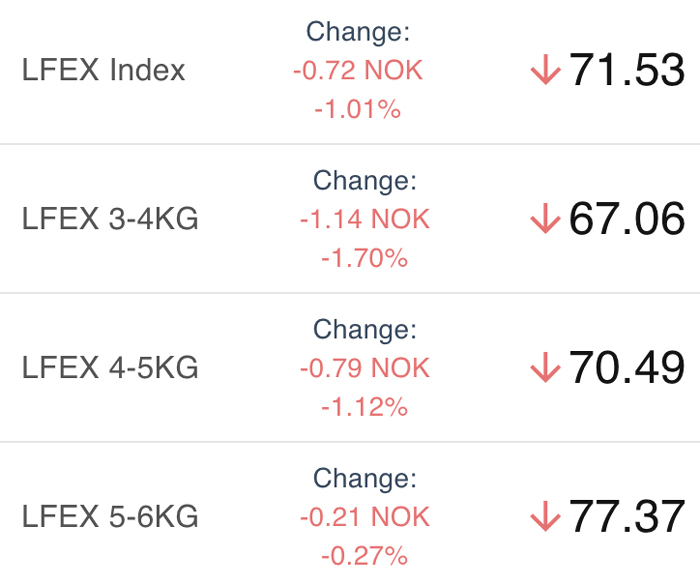700x585 pixels.
Task: Click the -1.12% percentage change
Action: tap(365, 407)
